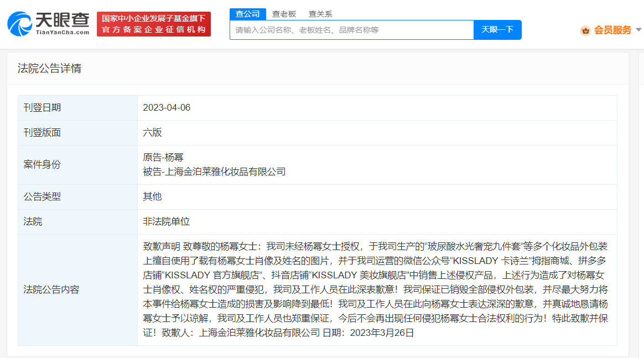Expand the 会员服务 dropdown arrow

point(638,29)
